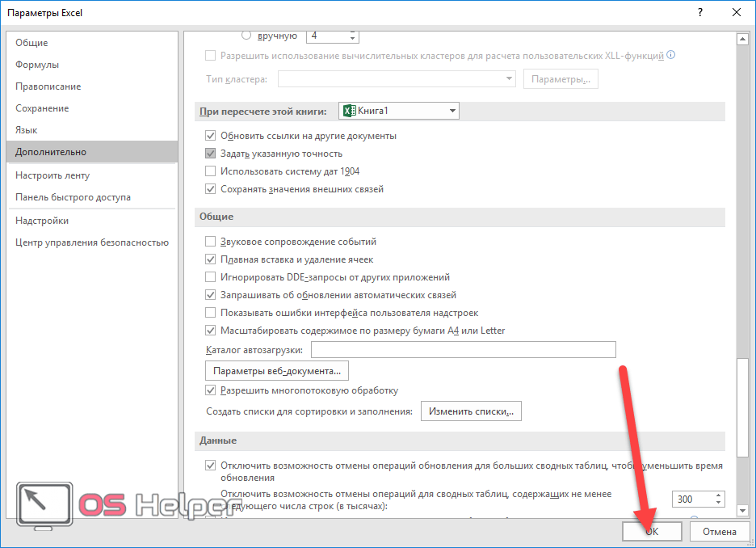Open the Книга1 workbook dropdown
Screen dimensions: 756x548
[399, 111]
